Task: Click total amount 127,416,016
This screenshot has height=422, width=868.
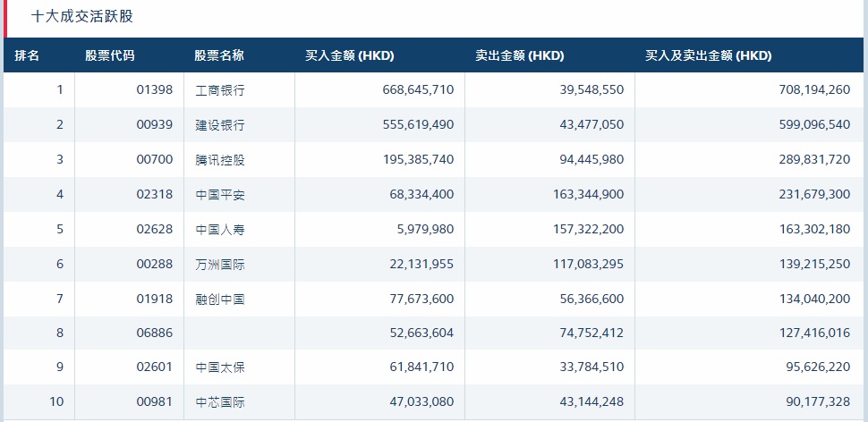Action: pos(814,333)
